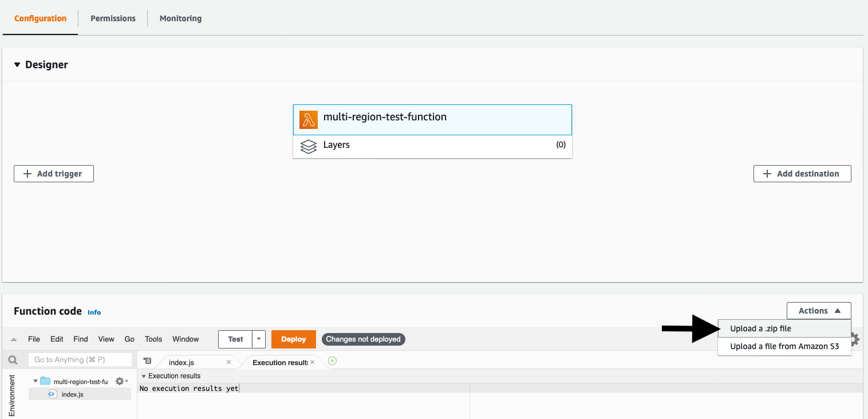The image size is (868, 419).
Task: Select Upload a .zip file option
Action: click(x=784, y=329)
